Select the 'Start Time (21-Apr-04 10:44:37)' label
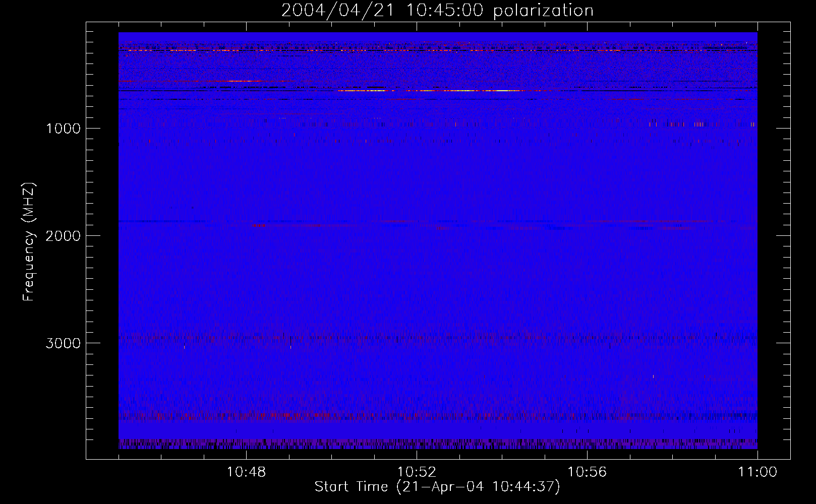Image resolution: width=816 pixels, height=504 pixels. 437,487
